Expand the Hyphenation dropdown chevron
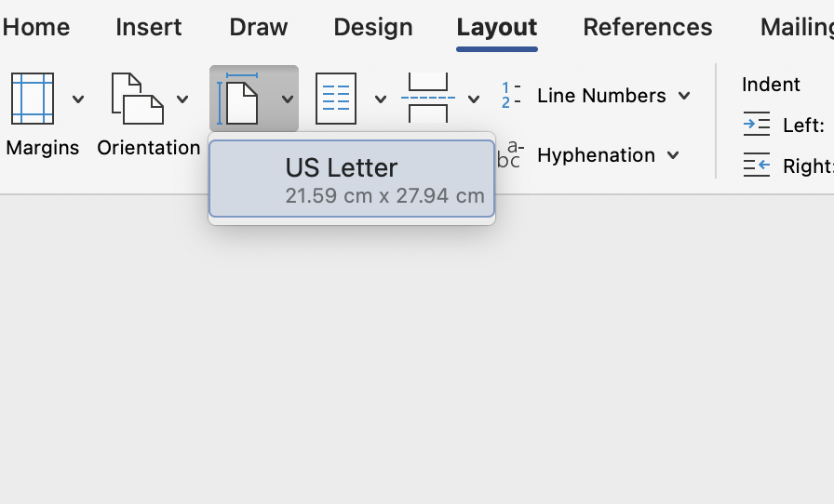This screenshot has height=504, width=834. (673, 155)
